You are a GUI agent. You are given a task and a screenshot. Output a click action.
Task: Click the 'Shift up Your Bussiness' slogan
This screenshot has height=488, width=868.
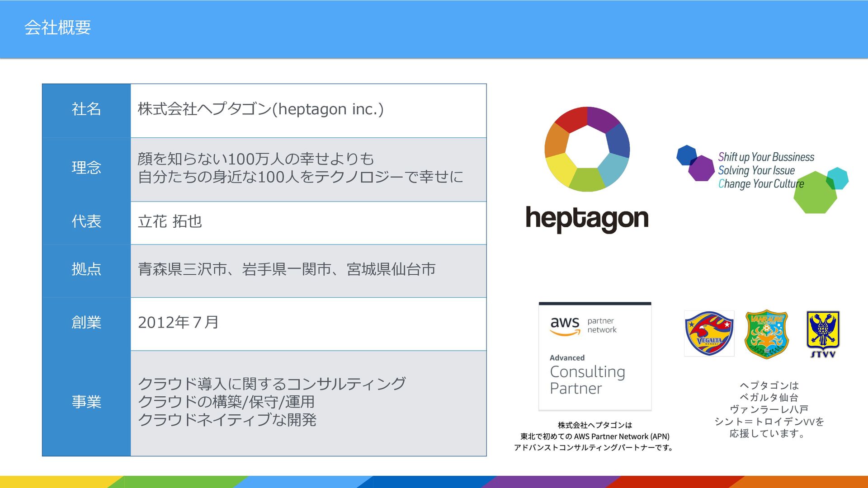click(766, 157)
